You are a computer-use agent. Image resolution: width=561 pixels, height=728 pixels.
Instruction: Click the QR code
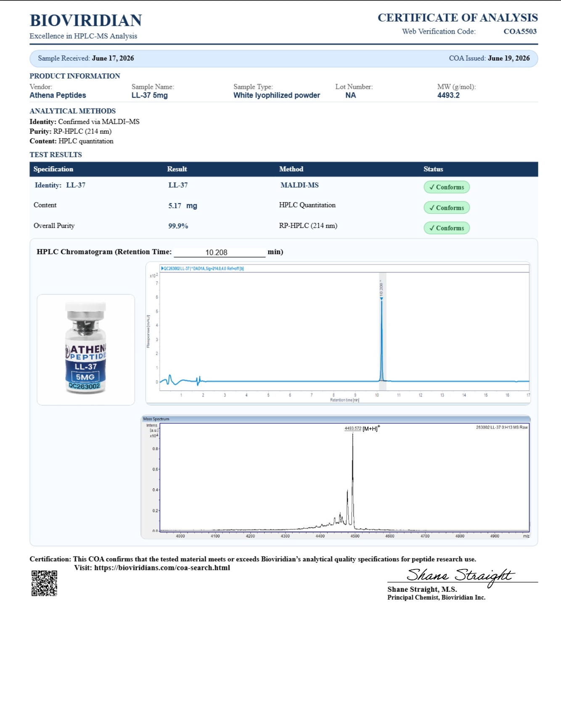click(x=44, y=583)
